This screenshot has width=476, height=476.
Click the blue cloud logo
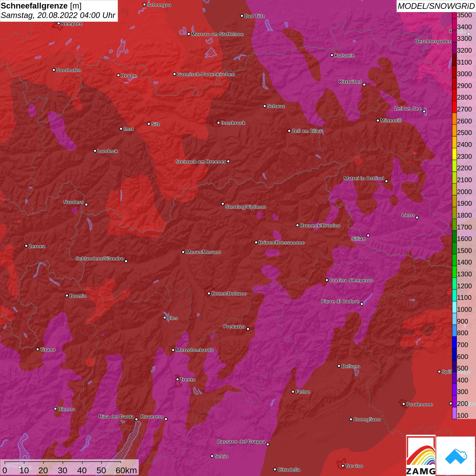point(456,456)
